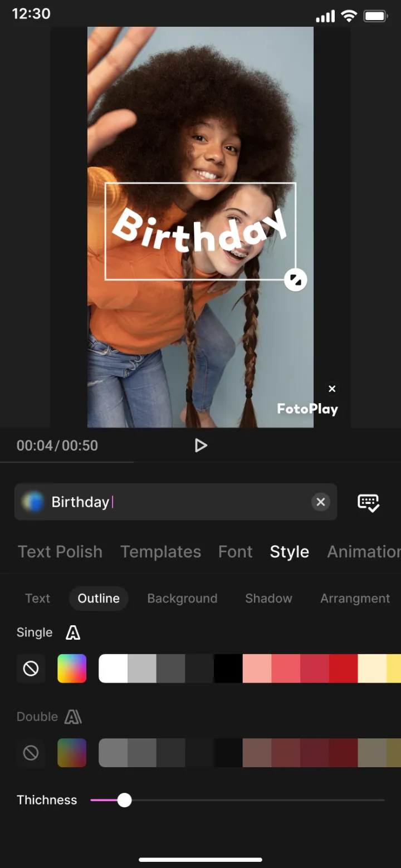This screenshot has width=401, height=868.
Task: Tap the cellular signal icon
Action: click(325, 17)
